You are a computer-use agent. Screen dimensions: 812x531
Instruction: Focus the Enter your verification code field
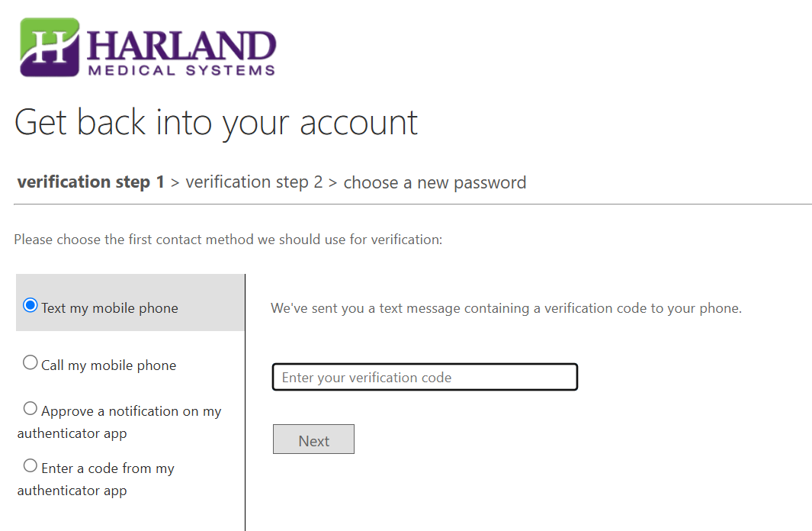(425, 377)
